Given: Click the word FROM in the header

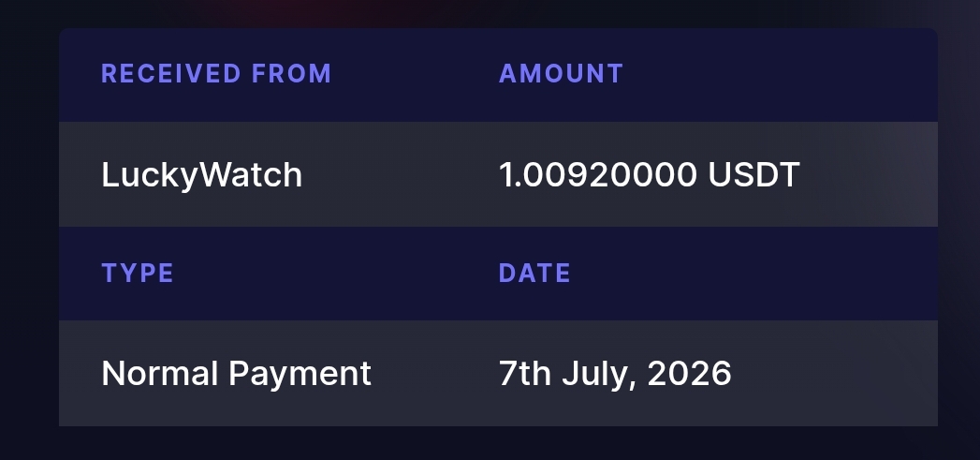Looking at the screenshot, I should tap(292, 74).
